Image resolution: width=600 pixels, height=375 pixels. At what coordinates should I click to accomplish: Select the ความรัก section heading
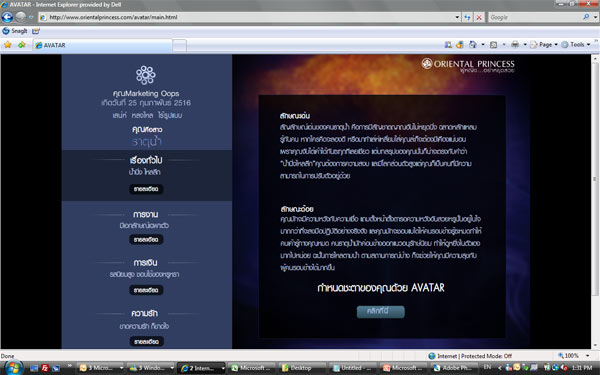[144, 313]
